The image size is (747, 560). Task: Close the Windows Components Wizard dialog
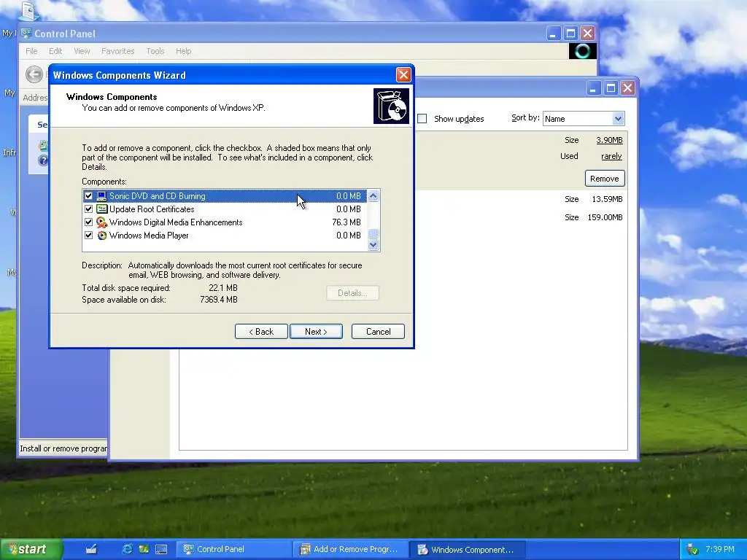click(403, 75)
